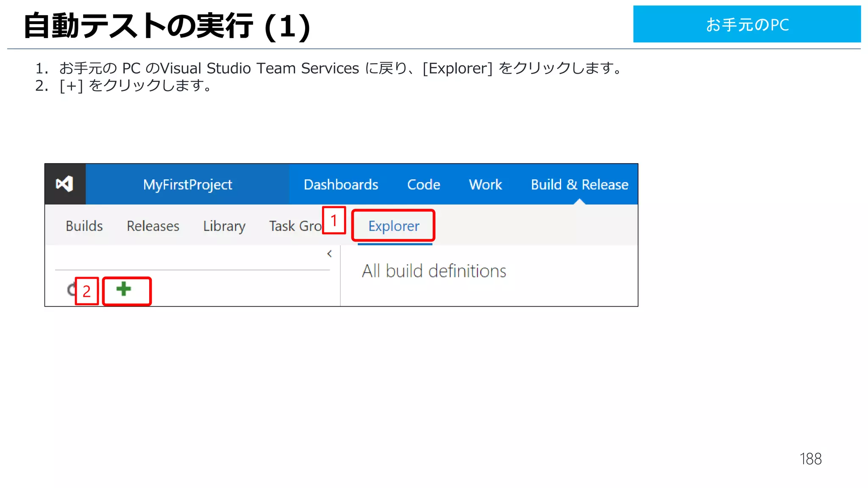Image resolution: width=868 pixels, height=488 pixels.
Task: Open the Work hub
Action: pyautogui.click(x=485, y=185)
